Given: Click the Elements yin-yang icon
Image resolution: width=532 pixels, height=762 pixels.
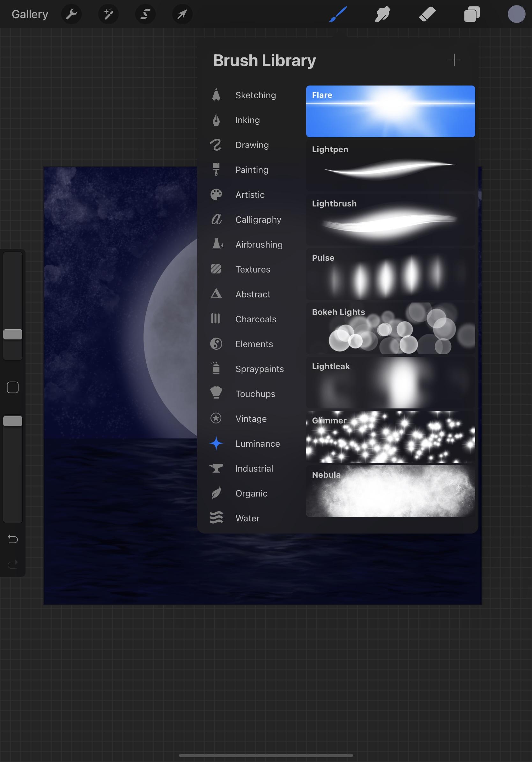Looking at the screenshot, I should pyautogui.click(x=216, y=344).
